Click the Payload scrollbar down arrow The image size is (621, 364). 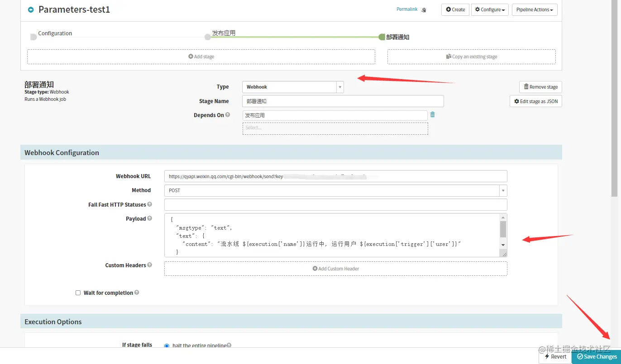(x=503, y=245)
